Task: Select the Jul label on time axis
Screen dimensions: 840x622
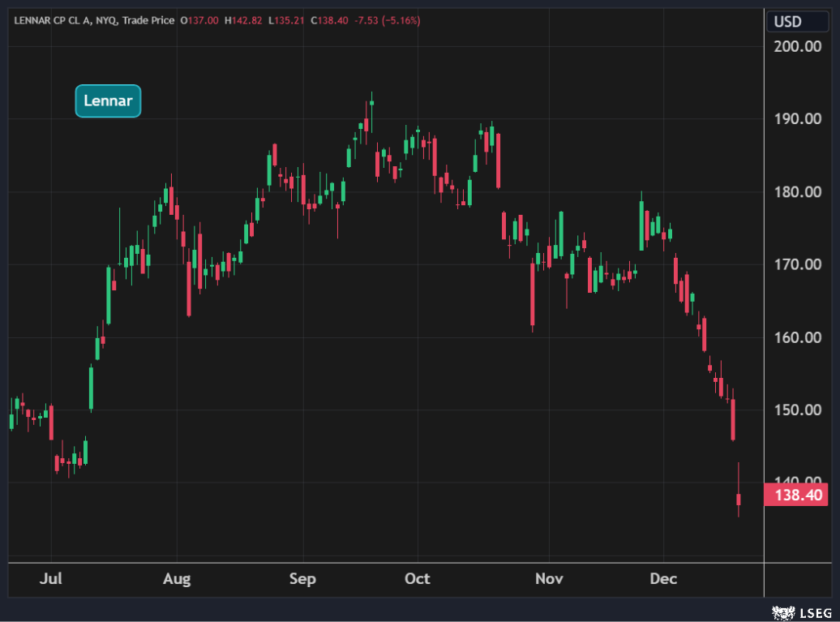Action: [x=51, y=578]
